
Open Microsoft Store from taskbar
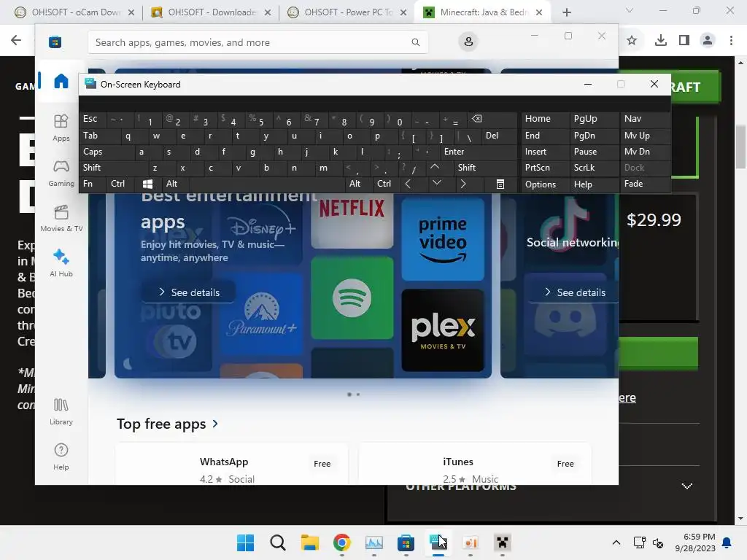click(406, 542)
